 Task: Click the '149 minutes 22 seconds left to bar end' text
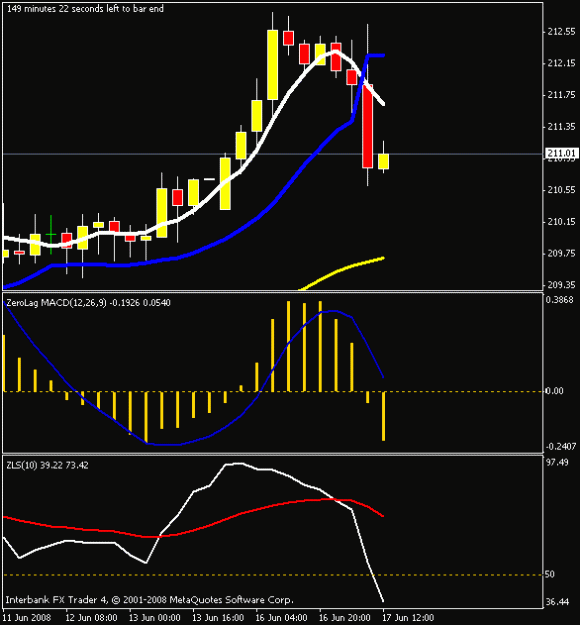point(85,8)
